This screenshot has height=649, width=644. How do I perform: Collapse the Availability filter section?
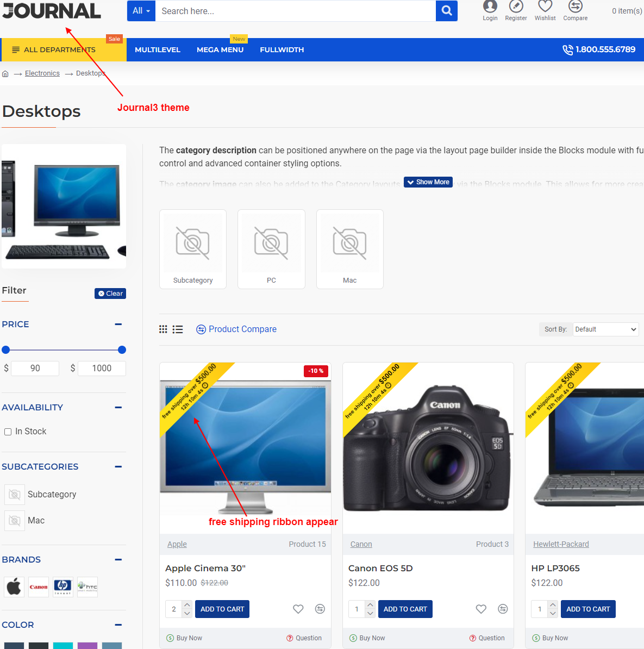pos(118,407)
